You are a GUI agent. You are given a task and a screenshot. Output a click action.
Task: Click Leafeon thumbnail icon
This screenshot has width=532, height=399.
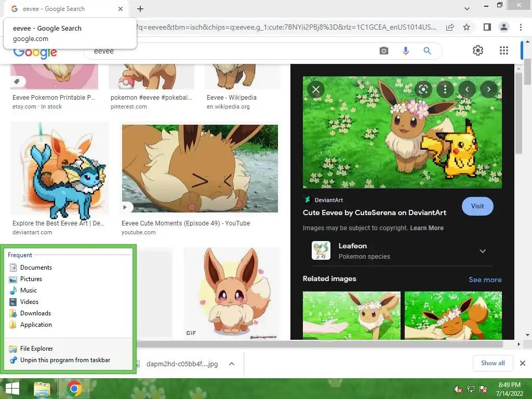tap(321, 250)
